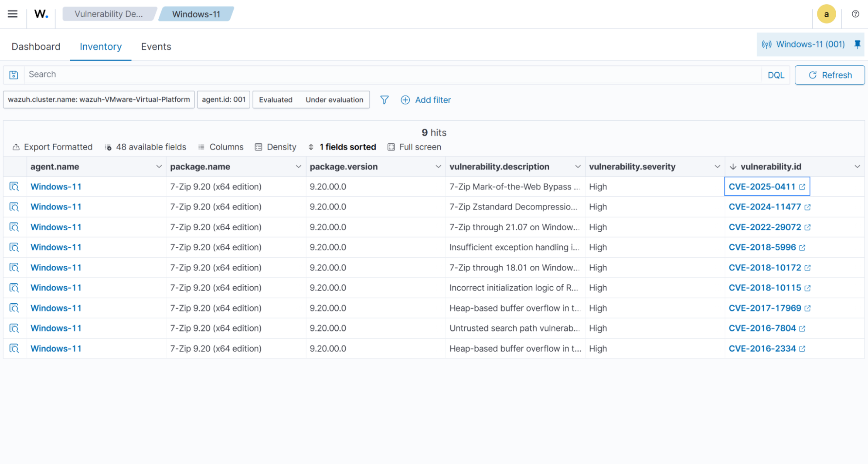Select '7-Zip Mark-of-the-Web Bypass' description cell
Viewport: 868px width, 464px height.
515,187
